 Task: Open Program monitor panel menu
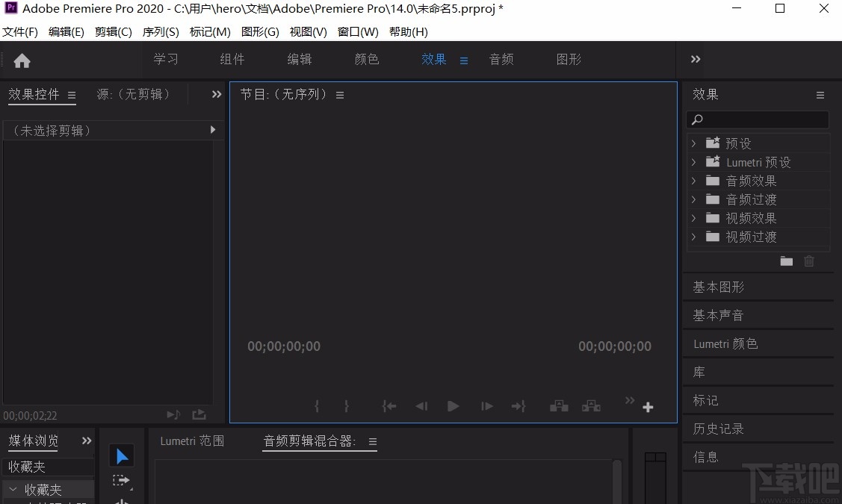340,95
